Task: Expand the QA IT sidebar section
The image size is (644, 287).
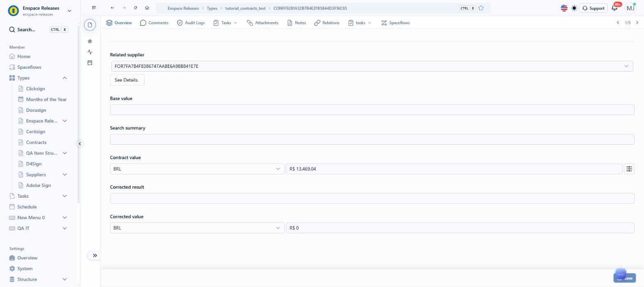Action: (x=64, y=228)
